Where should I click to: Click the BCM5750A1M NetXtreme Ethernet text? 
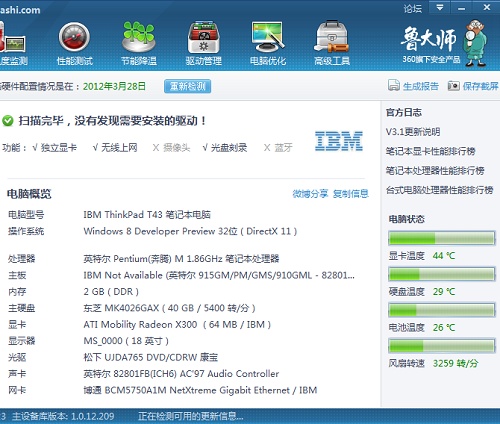tap(200, 390)
